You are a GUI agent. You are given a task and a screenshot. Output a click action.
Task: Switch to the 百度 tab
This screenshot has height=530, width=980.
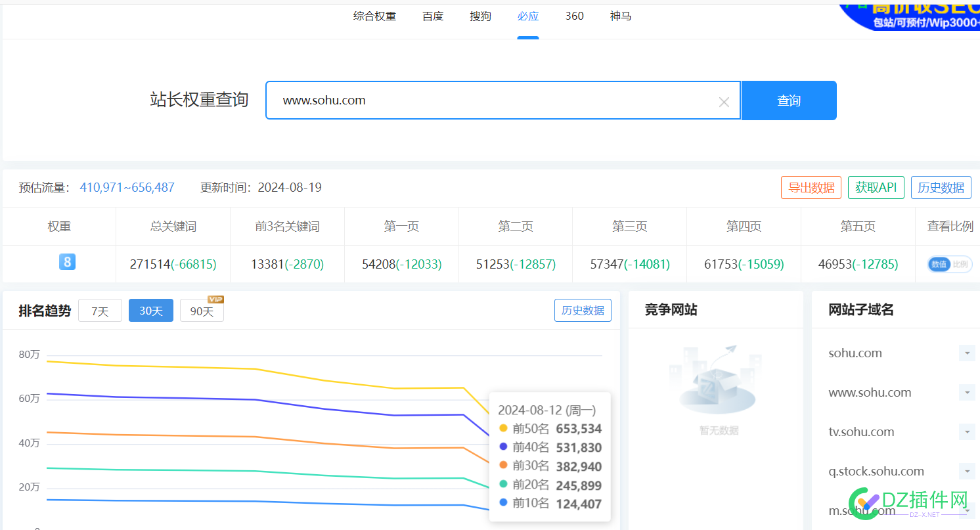(x=433, y=16)
